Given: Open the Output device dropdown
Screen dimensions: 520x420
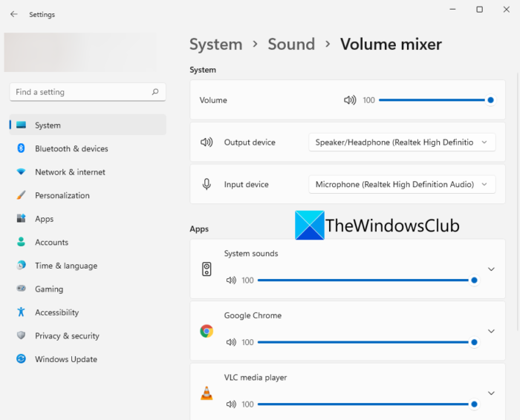Looking at the screenshot, I should click(402, 142).
